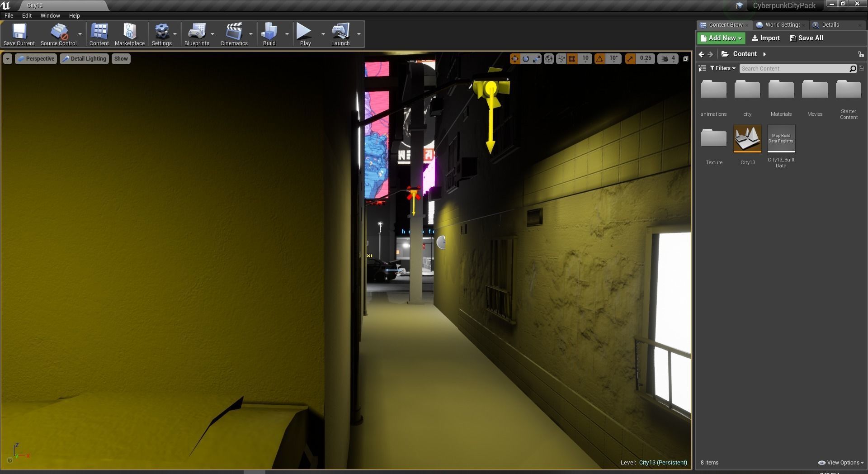This screenshot has width=868, height=474.
Task: Expand the Blueprints dropdown arrow
Action: pos(212,34)
